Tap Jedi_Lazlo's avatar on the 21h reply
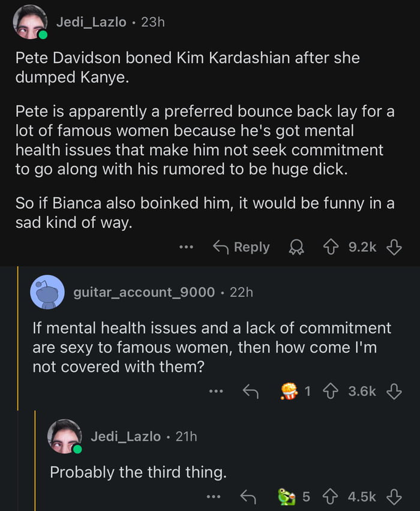Screen dimensions: 420x511 (x=65, y=437)
